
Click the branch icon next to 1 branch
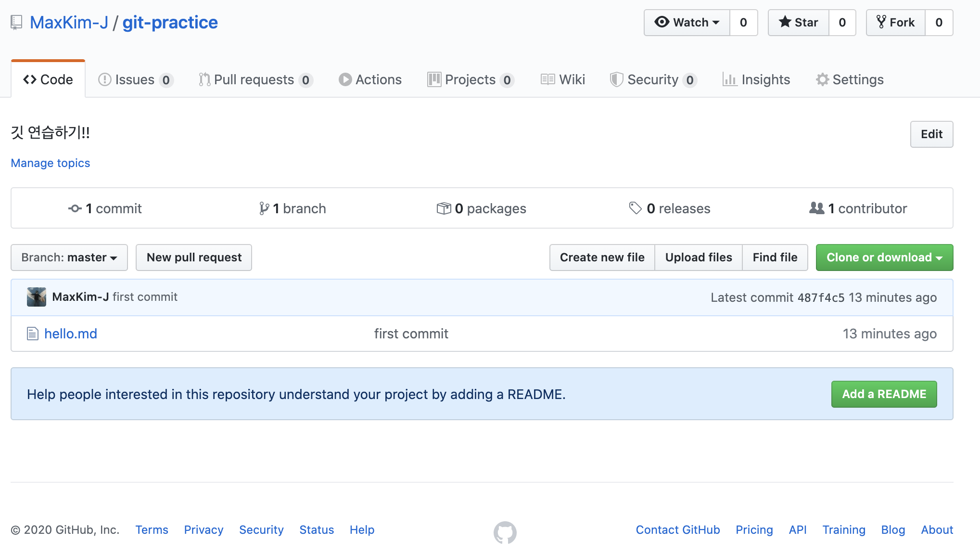pyautogui.click(x=264, y=208)
